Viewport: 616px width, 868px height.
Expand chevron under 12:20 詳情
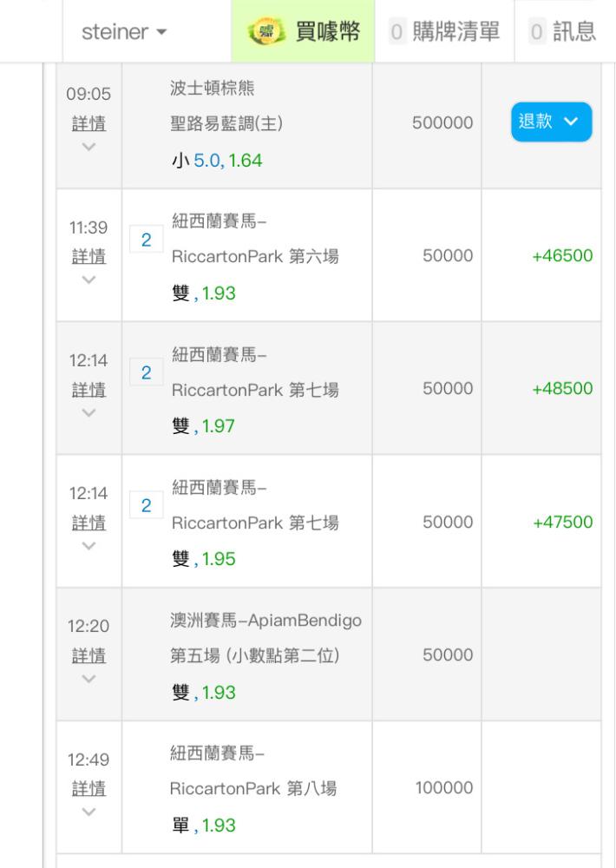tap(88, 678)
